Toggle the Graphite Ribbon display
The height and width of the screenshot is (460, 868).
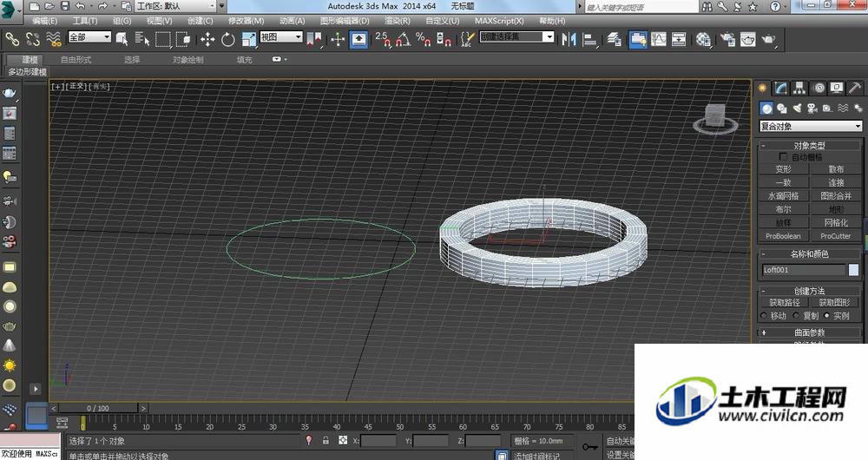(638, 39)
